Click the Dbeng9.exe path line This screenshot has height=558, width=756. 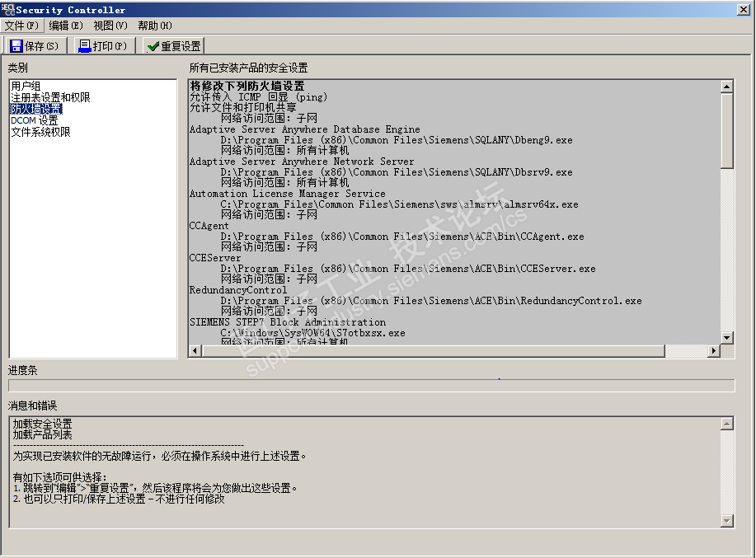pyautogui.click(x=397, y=140)
